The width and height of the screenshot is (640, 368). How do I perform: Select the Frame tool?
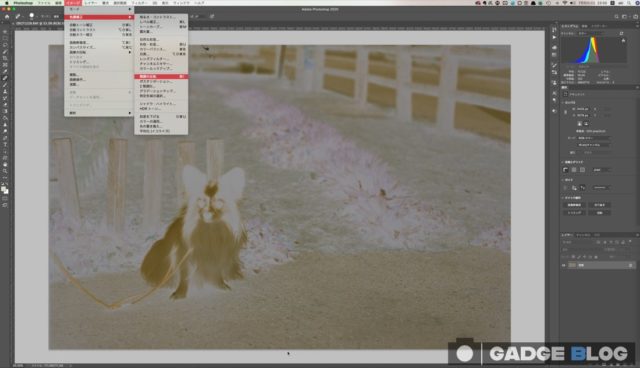point(5,64)
